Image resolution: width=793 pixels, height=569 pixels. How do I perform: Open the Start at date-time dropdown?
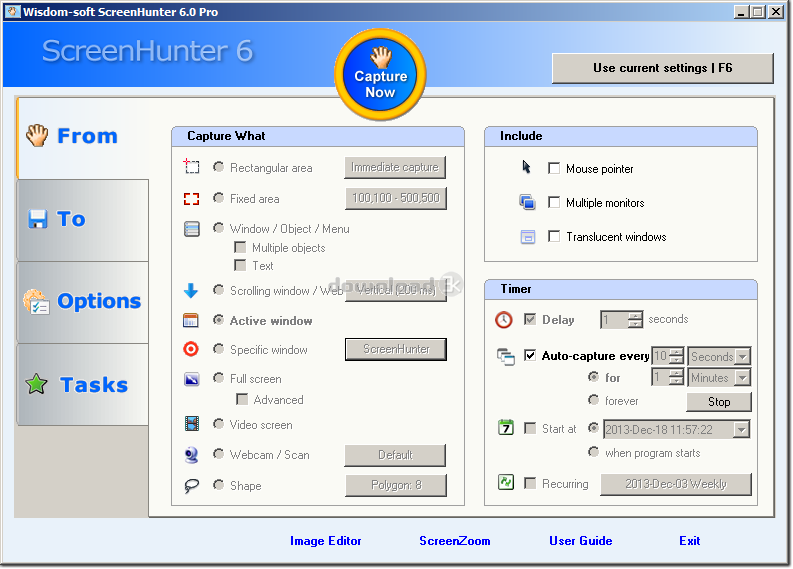[741, 429]
